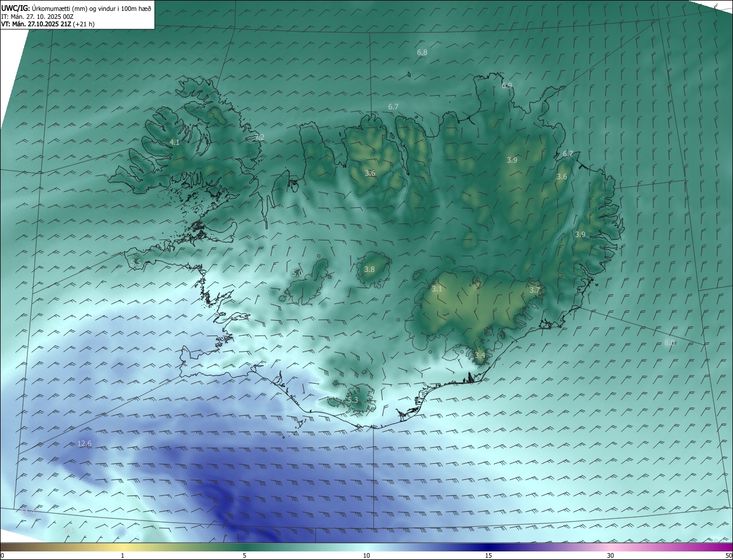The image size is (733, 560).
Task: Click the 6.9 value label on the northeast coast
Action: (507, 85)
